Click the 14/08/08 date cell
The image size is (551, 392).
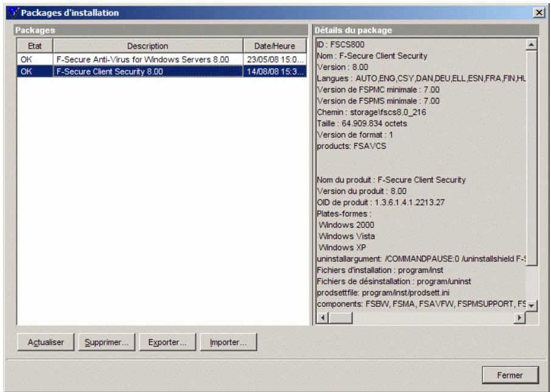point(275,71)
